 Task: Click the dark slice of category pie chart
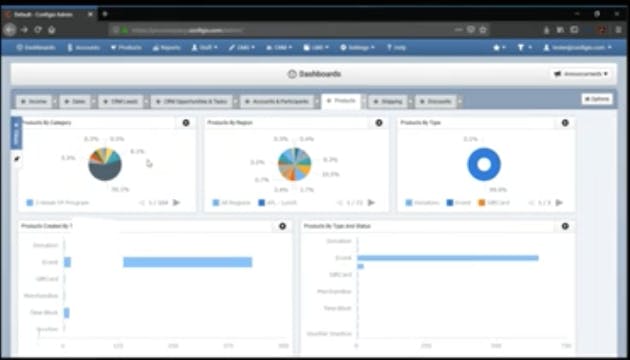pos(104,172)
